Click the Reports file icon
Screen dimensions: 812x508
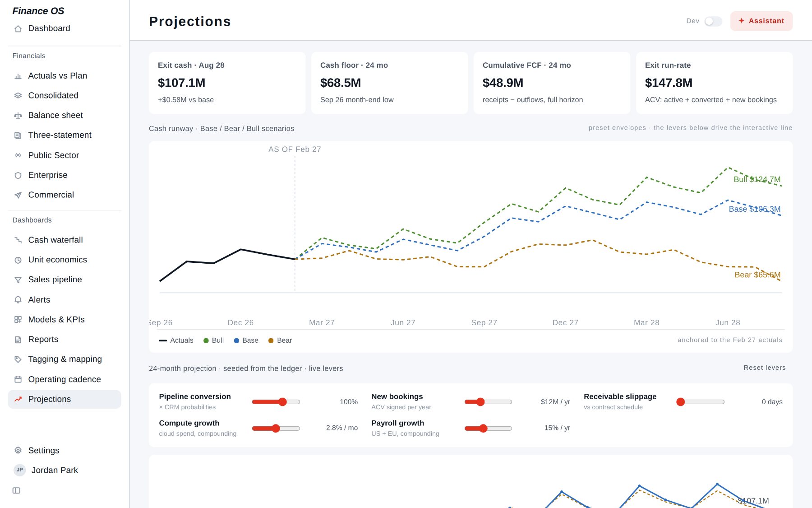18,340
